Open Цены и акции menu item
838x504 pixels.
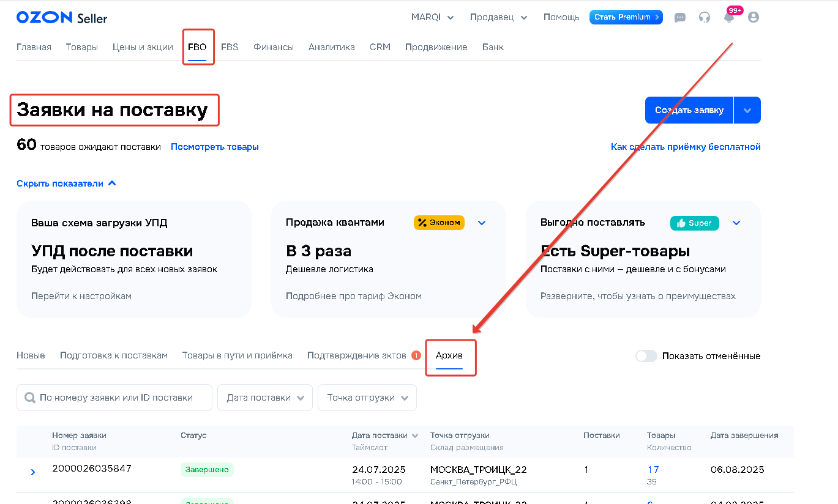143,47
